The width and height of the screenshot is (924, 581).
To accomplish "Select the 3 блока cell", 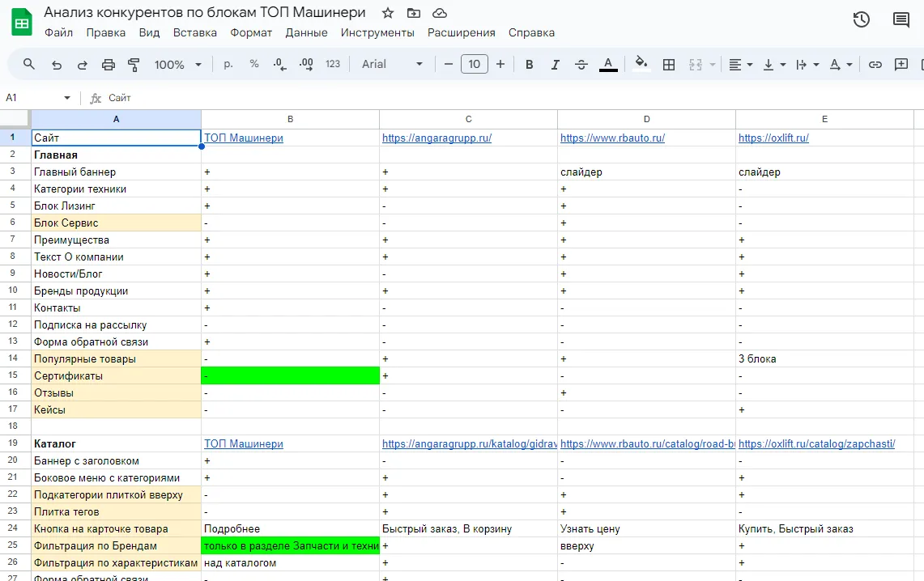I will click(824, 358).
